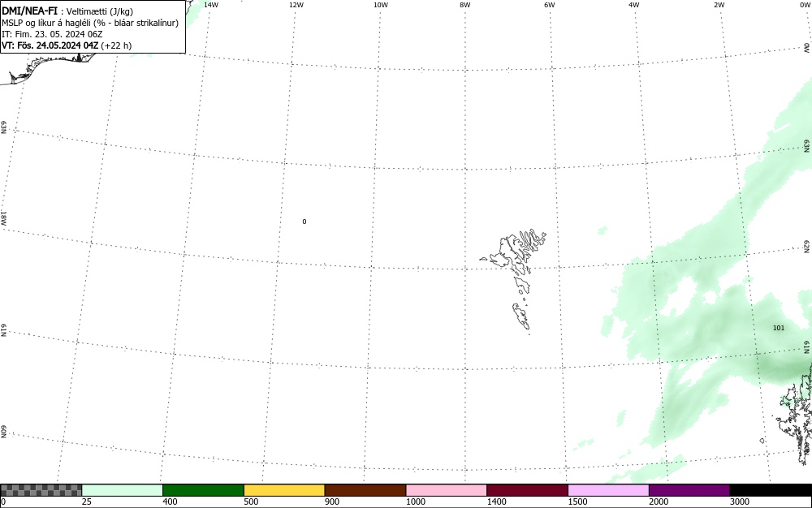Click the lavender 1500-2000 legend swatch
Viewport: 812px width, 508px height.
point(608,490)
